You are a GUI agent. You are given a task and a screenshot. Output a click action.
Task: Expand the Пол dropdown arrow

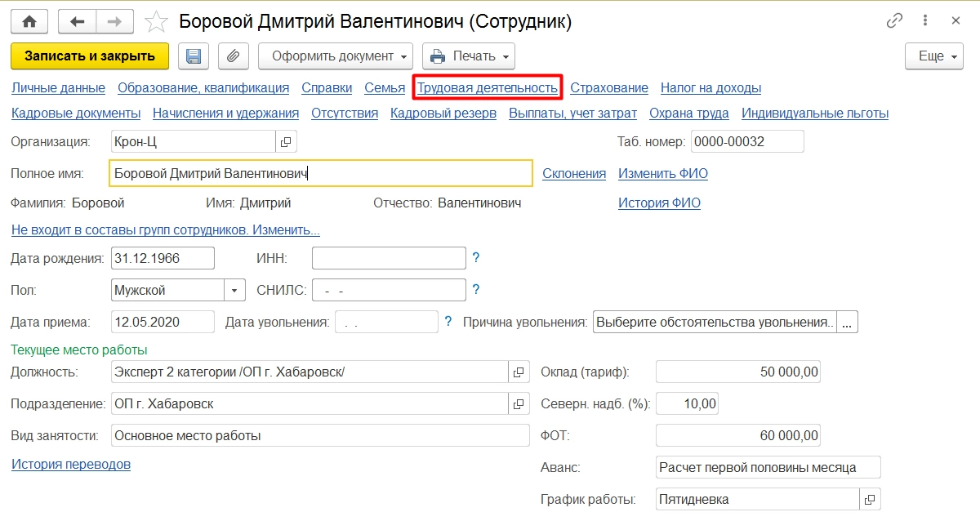click(235, 290)
